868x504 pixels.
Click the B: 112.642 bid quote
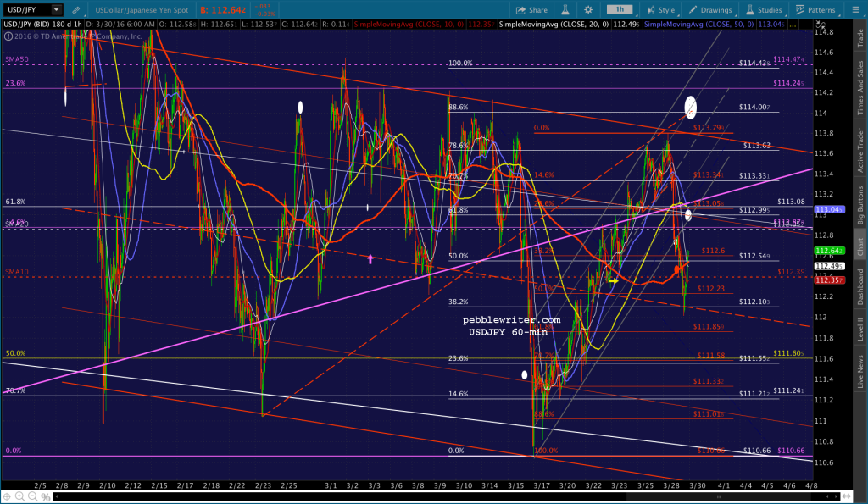pyautogui.click(x=223, y=10)
